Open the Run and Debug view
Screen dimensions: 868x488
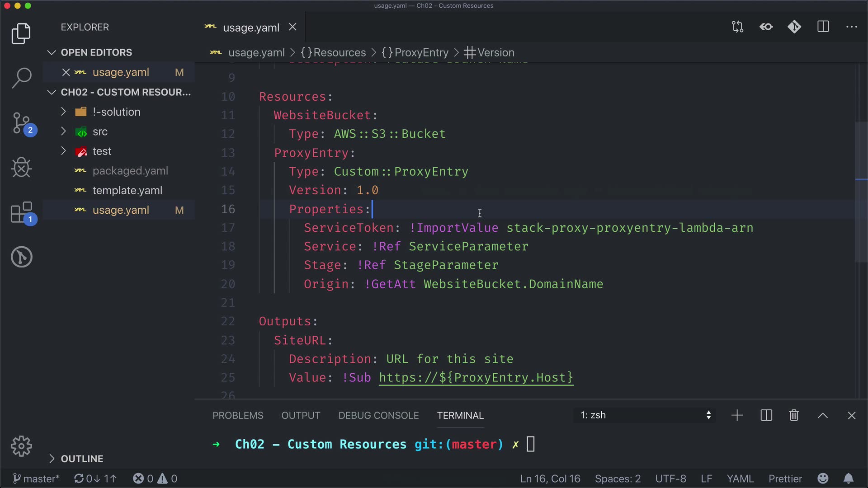coord(21,168)
